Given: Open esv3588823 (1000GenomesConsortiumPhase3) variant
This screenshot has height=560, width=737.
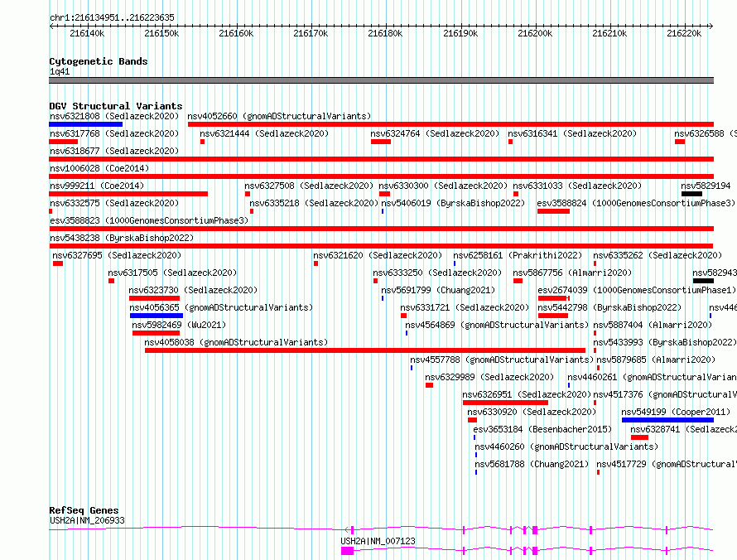Looking at the screenshot, I should (149, 220).
